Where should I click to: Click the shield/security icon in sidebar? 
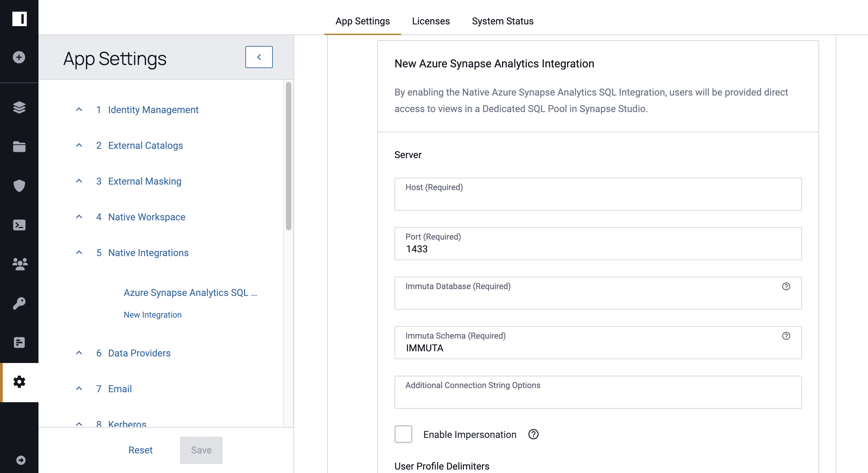(19, 186)
